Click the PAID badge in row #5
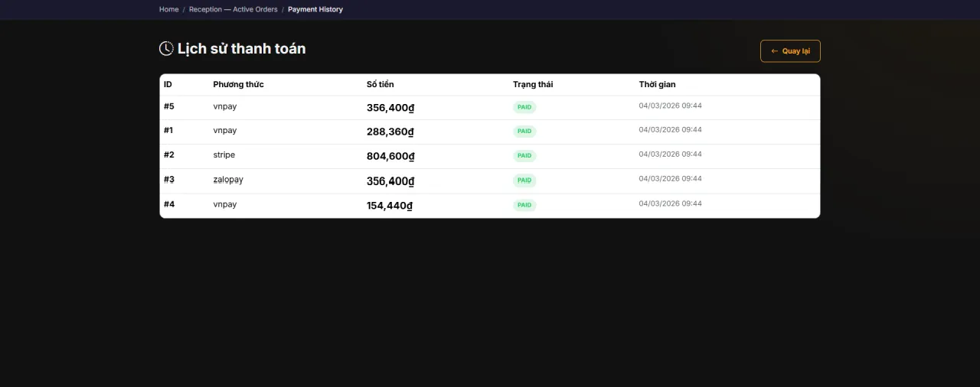Viewport: 980px width, 387px height. click(x=524, y=107)
